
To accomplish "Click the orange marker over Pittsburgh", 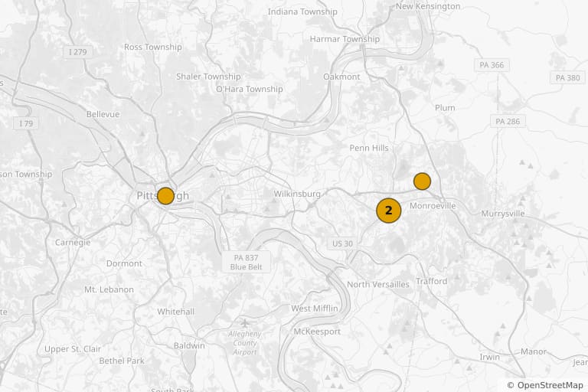I will 165,196.
